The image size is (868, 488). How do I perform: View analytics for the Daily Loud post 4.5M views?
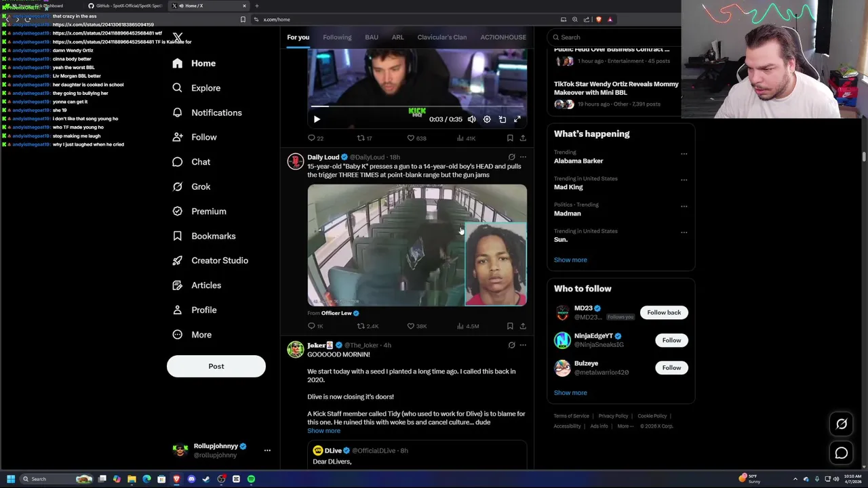pos(468,326)
